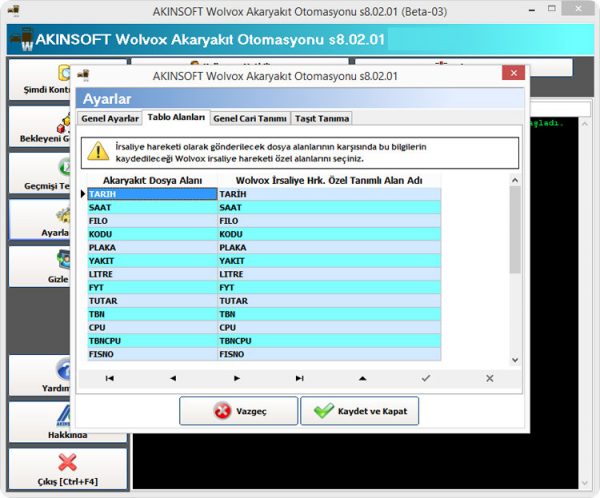The image size is (600, 498).
Task: Open the Genel Ayarlar tab
Action: tap(110, 119)
